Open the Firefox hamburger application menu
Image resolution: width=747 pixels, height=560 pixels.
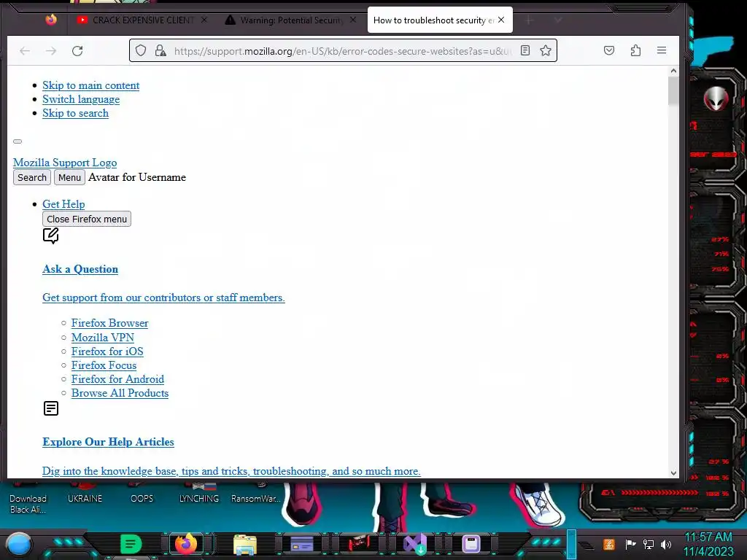coord(661,50)
